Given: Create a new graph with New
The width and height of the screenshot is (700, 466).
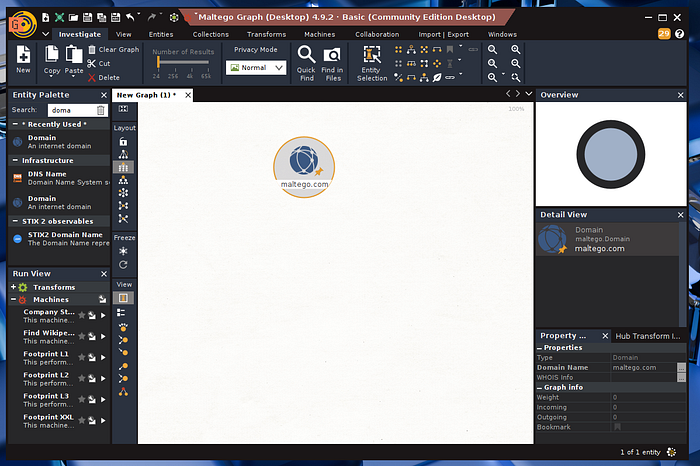Looking at the screenshot, I should point(23,59).
